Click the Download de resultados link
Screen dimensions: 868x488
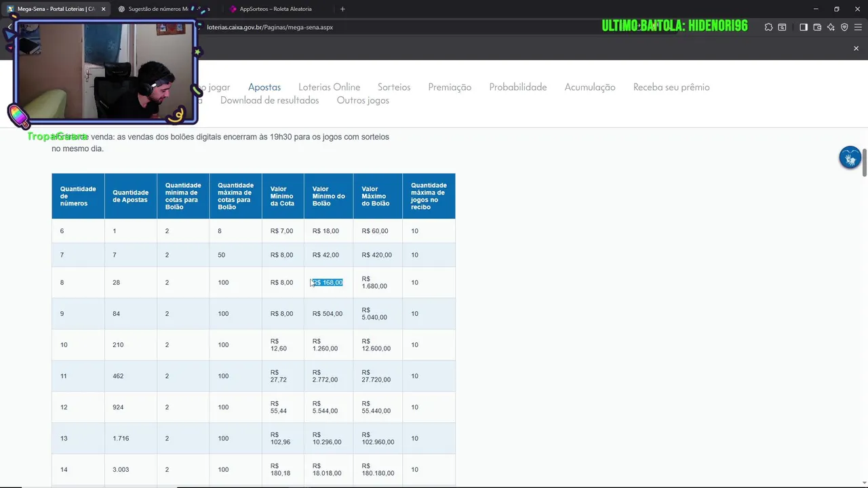[269, 100]
